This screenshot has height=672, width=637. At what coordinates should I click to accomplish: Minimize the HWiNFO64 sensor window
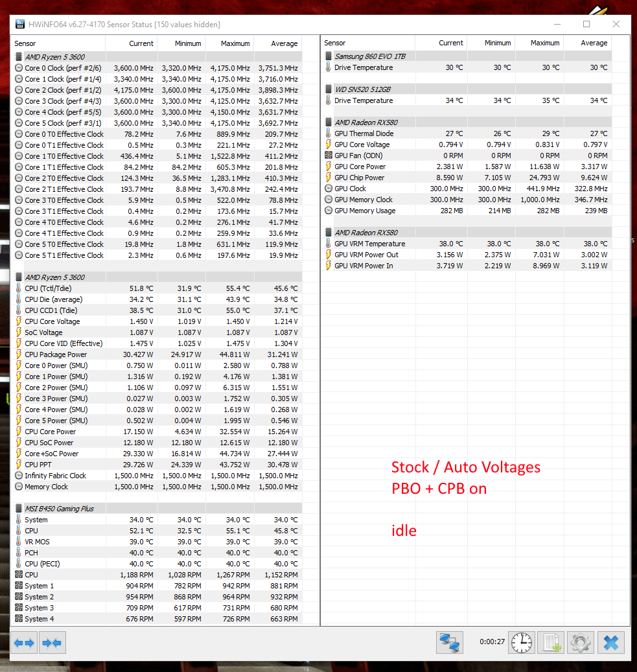[557, 24]
